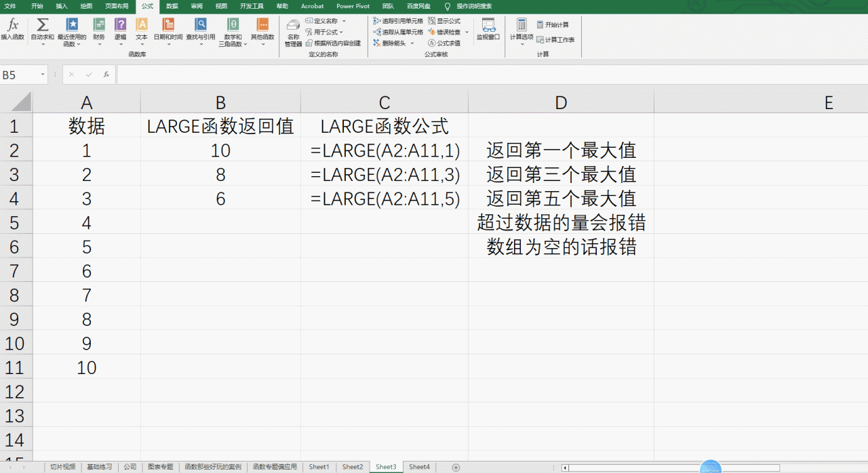This screenshot has height=473, width=868.
Task: Switch to the Home (开始) ribbon tab
Action: (37, 6)
